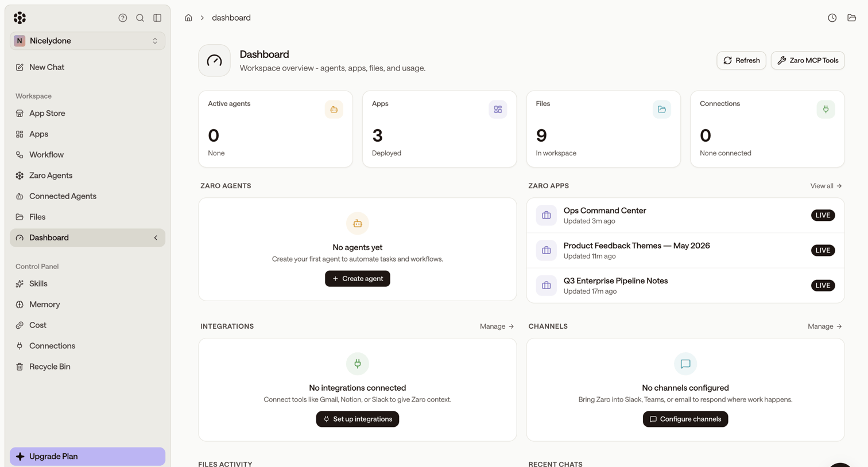Open Memory in Control Panel
Screen dimensions: 868x467
[87, 305]
